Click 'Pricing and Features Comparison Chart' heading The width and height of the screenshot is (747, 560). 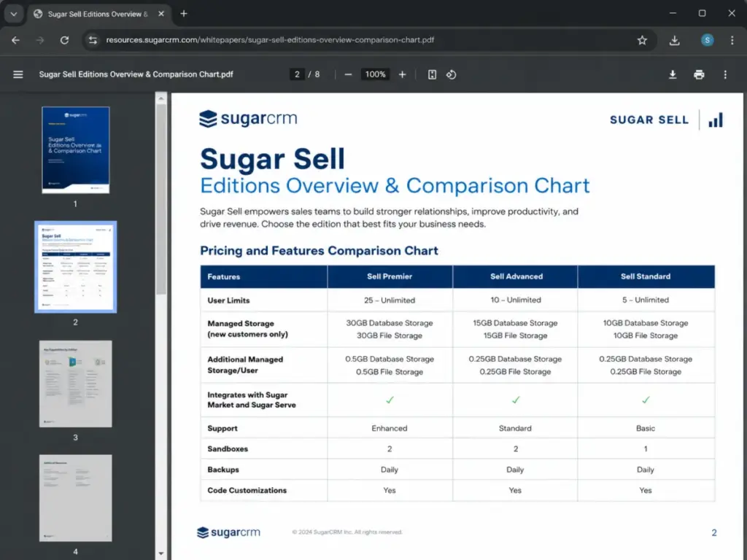click(x=319, y=251)
